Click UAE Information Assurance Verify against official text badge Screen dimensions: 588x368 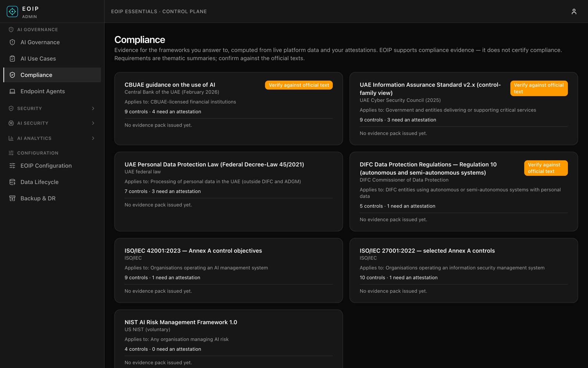[539, 88]
